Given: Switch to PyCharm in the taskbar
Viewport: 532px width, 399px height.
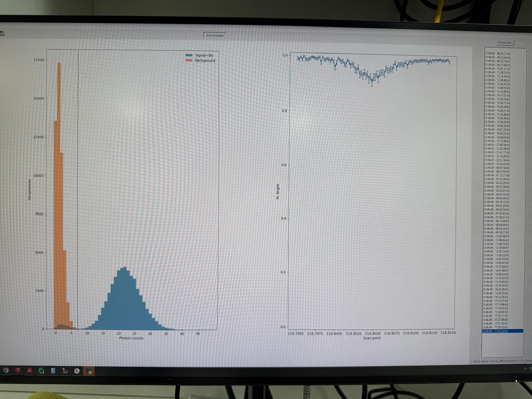Looking at the screenshot, I should coord(41,370).
